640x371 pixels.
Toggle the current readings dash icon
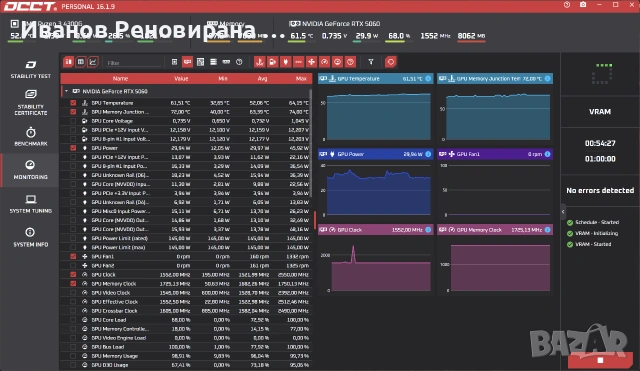click(x=298, y=62)
